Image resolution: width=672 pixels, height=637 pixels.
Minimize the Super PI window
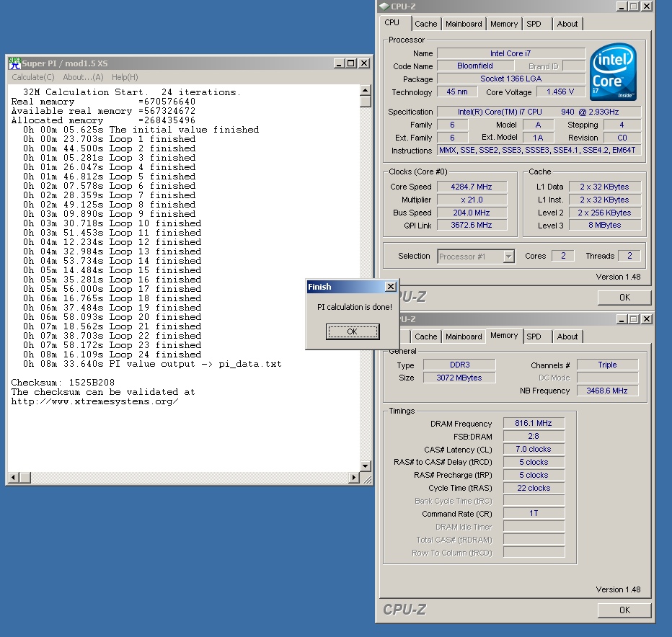click(340, 63)
